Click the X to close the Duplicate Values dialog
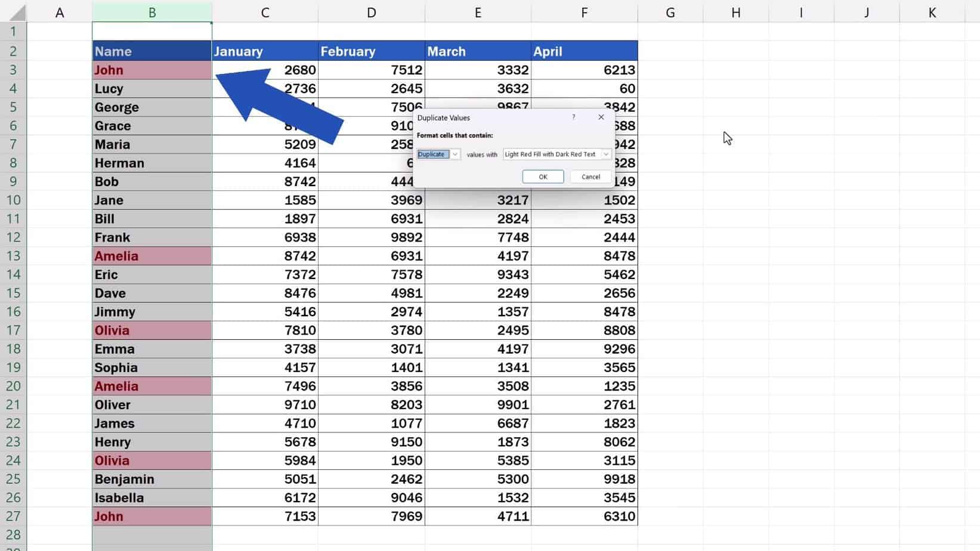980x551 pixels. coord(601,117)
